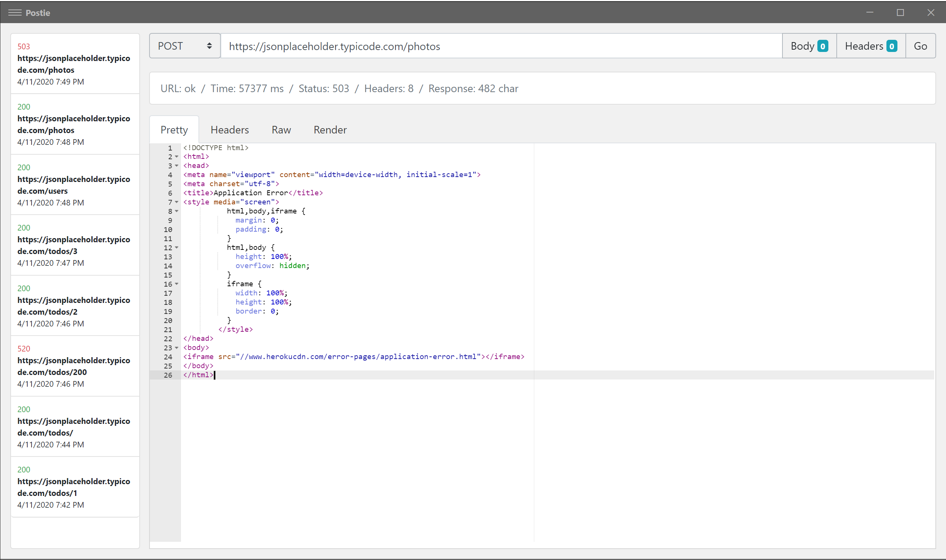The height and width of the screenshot is (560, 946).
Task: Select the 520 todos/200 history entry
Action: coord(75,366)
